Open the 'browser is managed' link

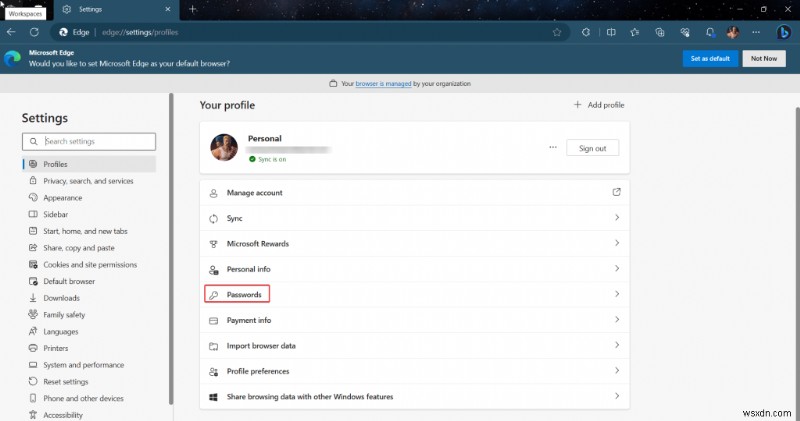coord(383,84)
